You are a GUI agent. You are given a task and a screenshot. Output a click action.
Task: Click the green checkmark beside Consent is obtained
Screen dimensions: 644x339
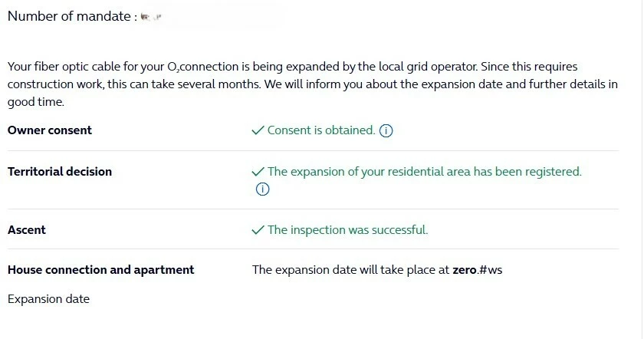tap(258, 130)
